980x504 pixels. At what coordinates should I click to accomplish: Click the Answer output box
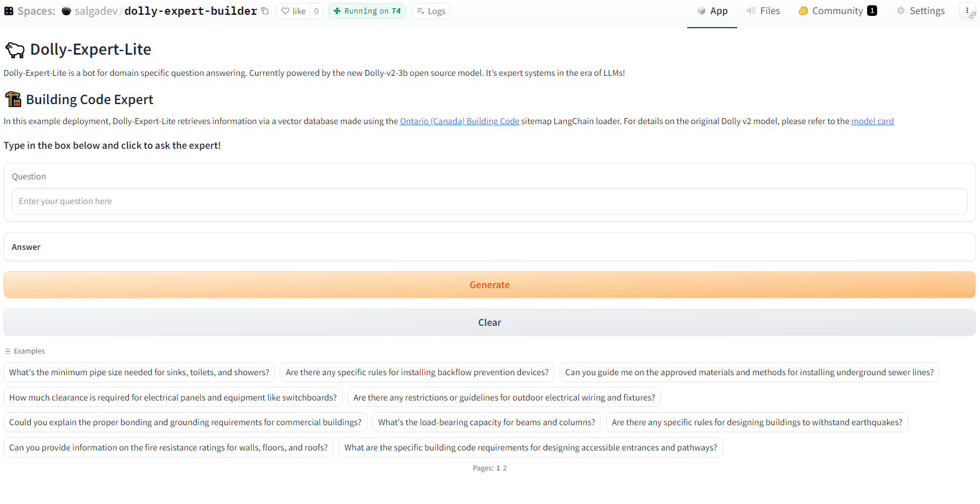[x=490, y=247]
